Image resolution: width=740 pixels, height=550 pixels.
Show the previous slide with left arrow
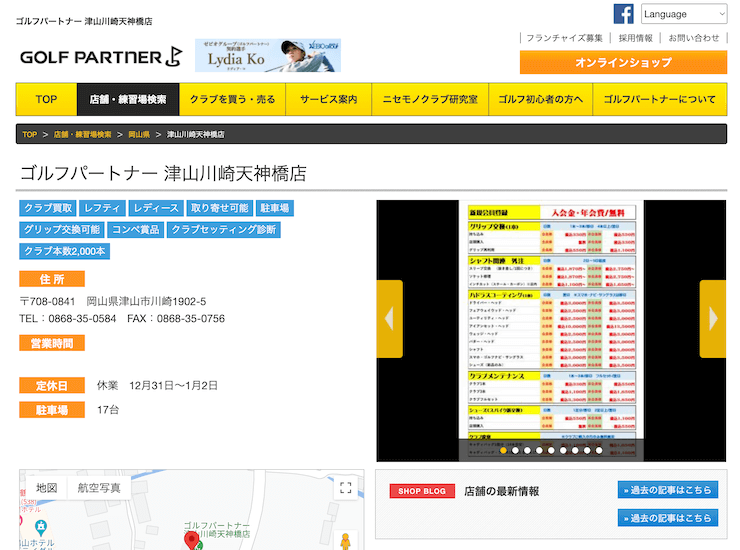coord(390,319)
